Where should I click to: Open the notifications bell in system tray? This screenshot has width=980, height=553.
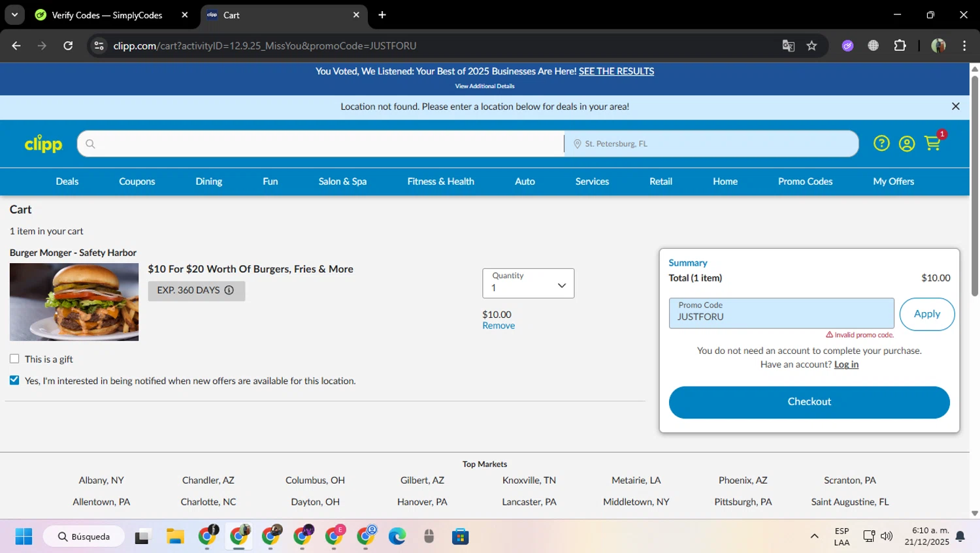click(960, 537)
